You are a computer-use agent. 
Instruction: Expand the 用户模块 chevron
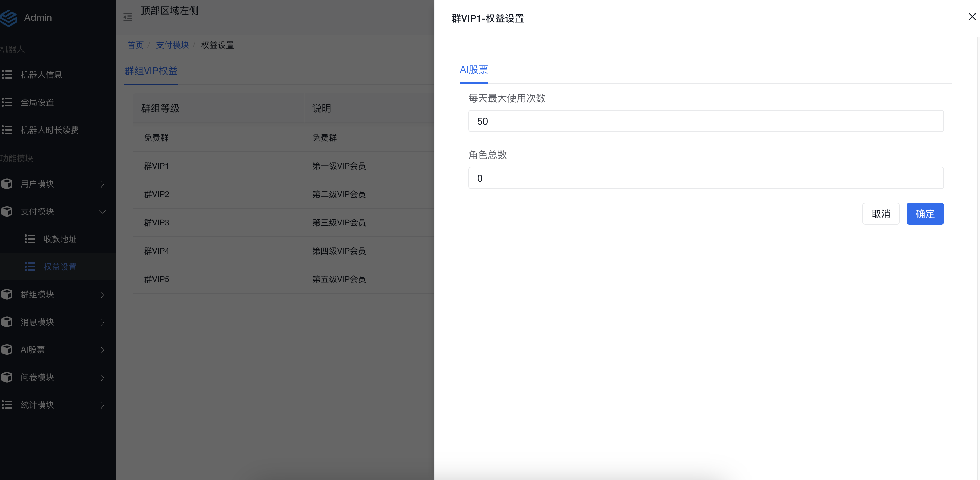point(102,184)
